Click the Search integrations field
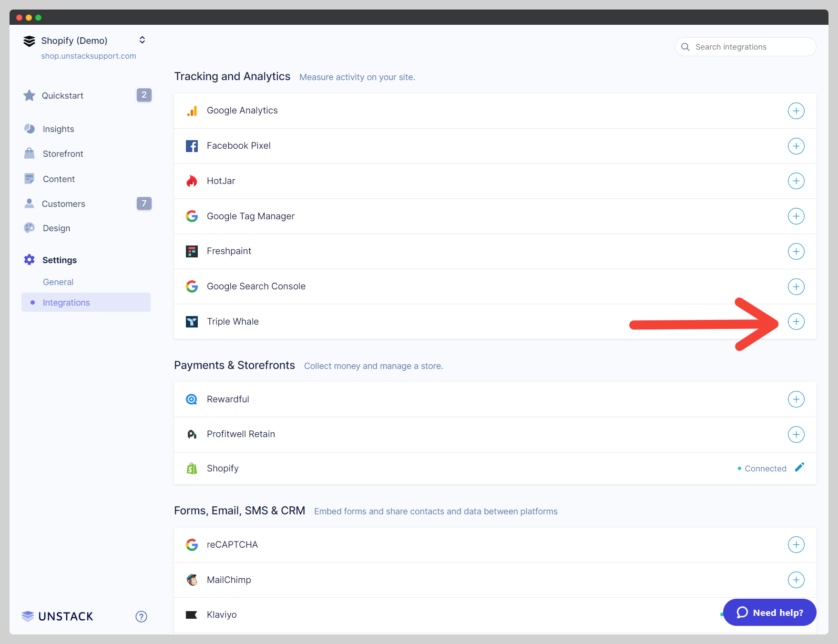The height and width of the screenshot is (644, 838). click(746, 47)
